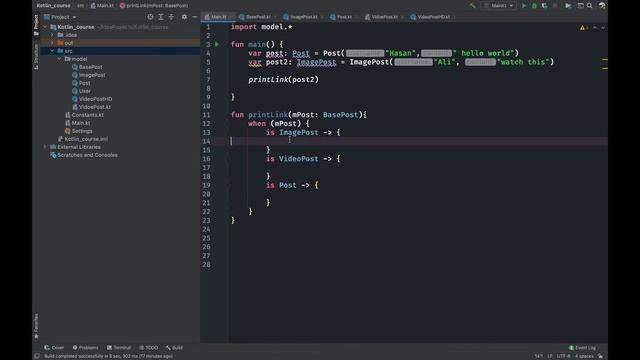Open the Project view selector dropdown

tap(60, 17)
